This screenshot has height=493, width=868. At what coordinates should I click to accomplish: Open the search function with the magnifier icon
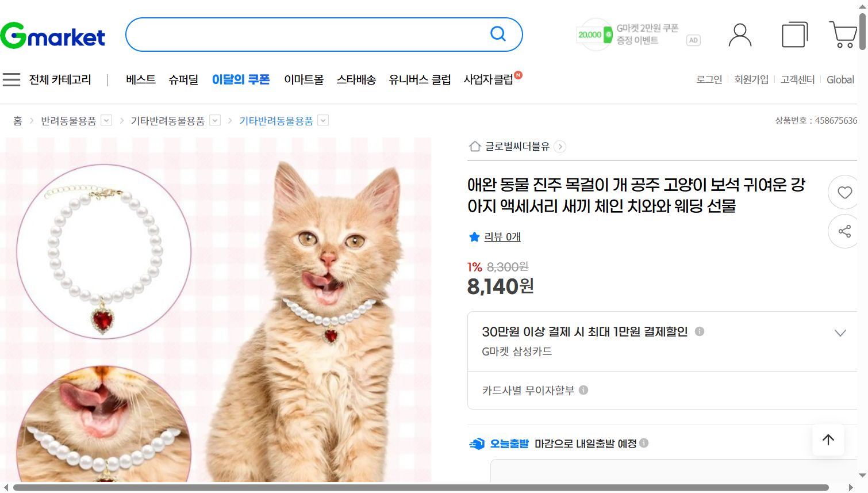click(x=497, y=34)
